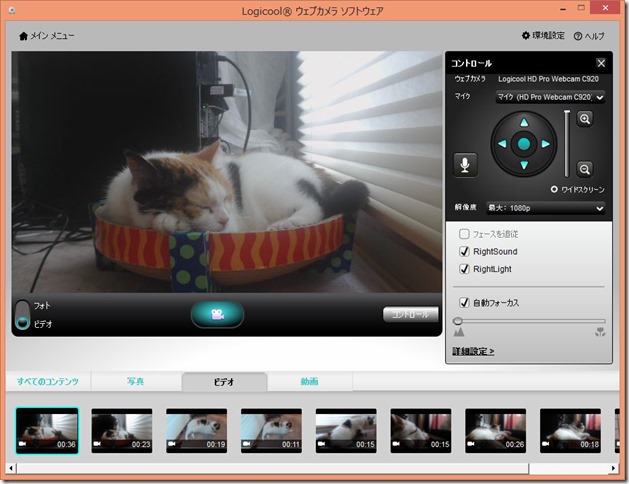
Task: Click the manual focus slider track
Action: tap(528, 321)
